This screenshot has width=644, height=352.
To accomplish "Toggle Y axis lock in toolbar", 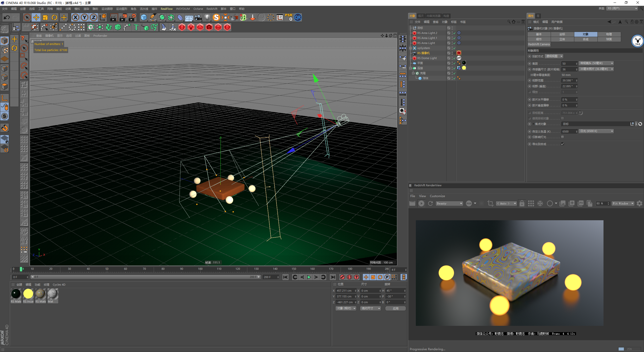I will point(85,17).
